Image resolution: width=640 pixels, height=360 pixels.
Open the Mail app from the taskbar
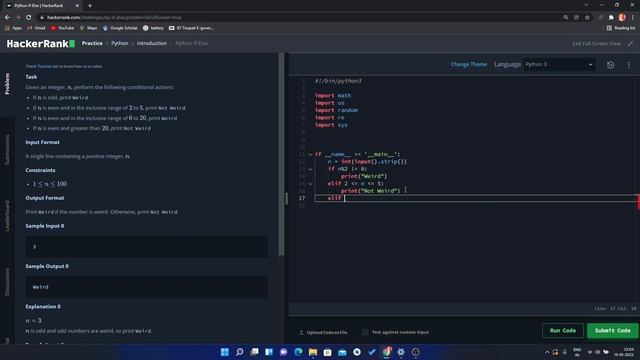(x=342, y=352)
